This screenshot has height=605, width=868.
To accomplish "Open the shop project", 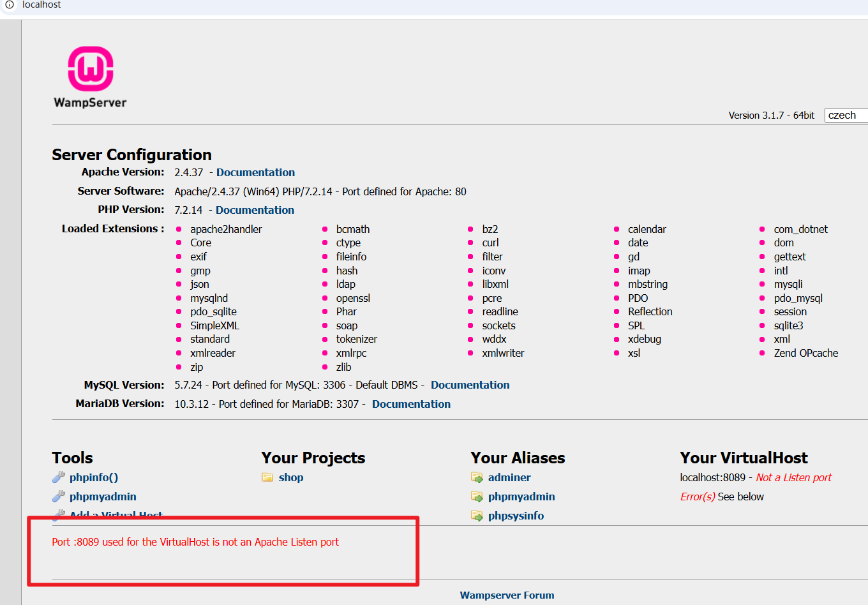I will click(291, 477).
